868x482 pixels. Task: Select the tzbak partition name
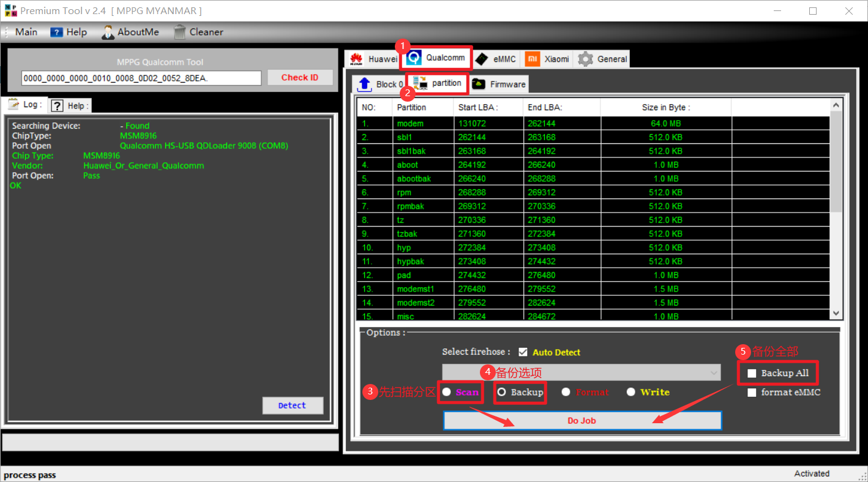click(x=407, y=234)
